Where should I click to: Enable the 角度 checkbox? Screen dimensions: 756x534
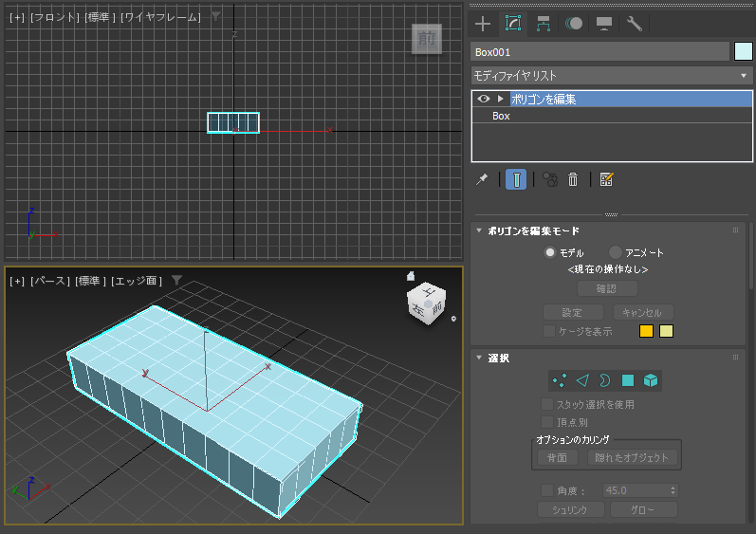coord(546,490)
